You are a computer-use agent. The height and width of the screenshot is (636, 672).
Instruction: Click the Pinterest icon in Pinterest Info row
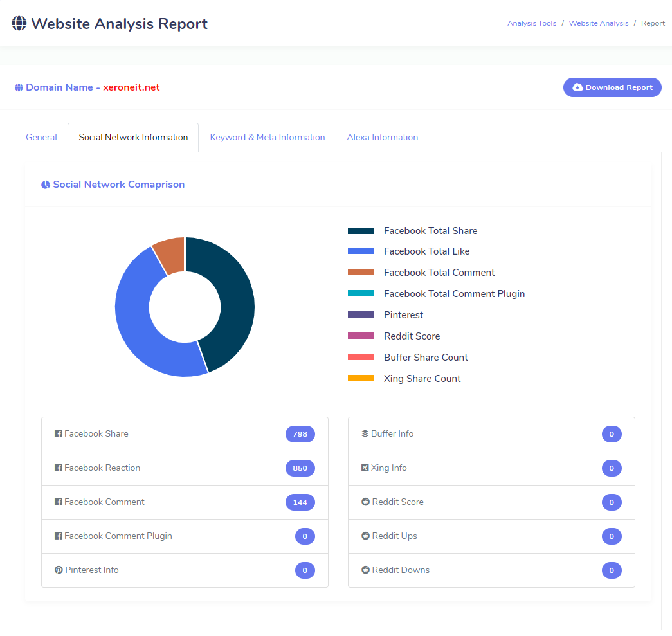[x=59, y=570]
